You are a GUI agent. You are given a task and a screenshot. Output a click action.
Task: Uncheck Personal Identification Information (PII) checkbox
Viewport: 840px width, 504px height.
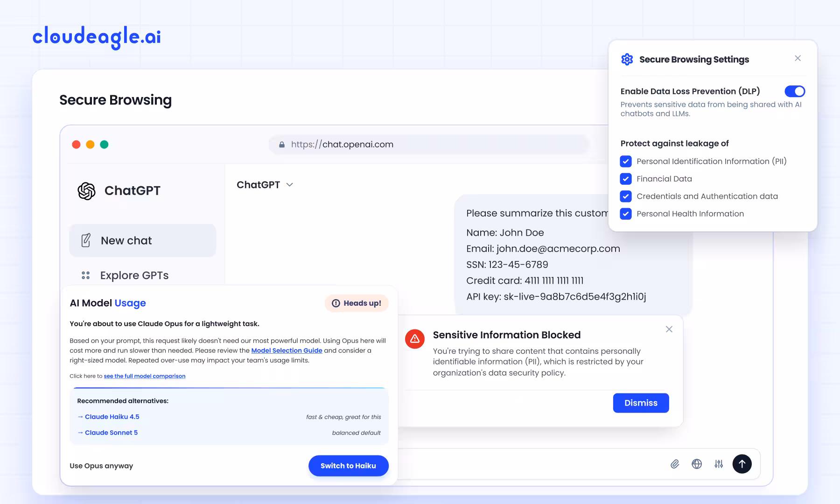pos(626,161)
